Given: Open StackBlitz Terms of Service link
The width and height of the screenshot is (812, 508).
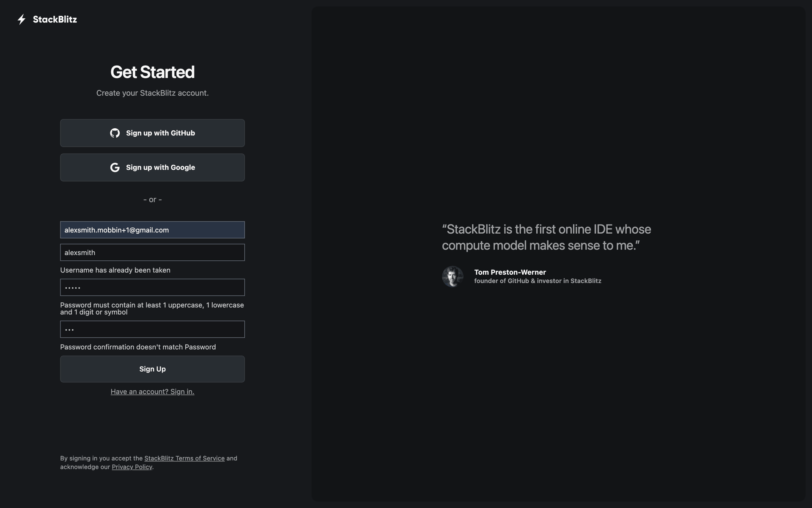Looking at the screenshot, I should click(x=184, y=458).
